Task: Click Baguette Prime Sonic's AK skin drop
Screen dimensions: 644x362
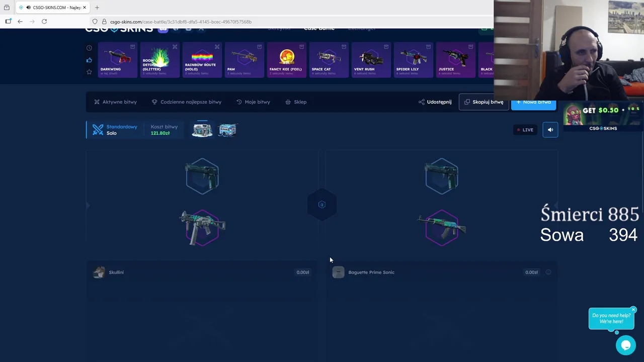Action: pyautogui.click(x=441, y=228)
